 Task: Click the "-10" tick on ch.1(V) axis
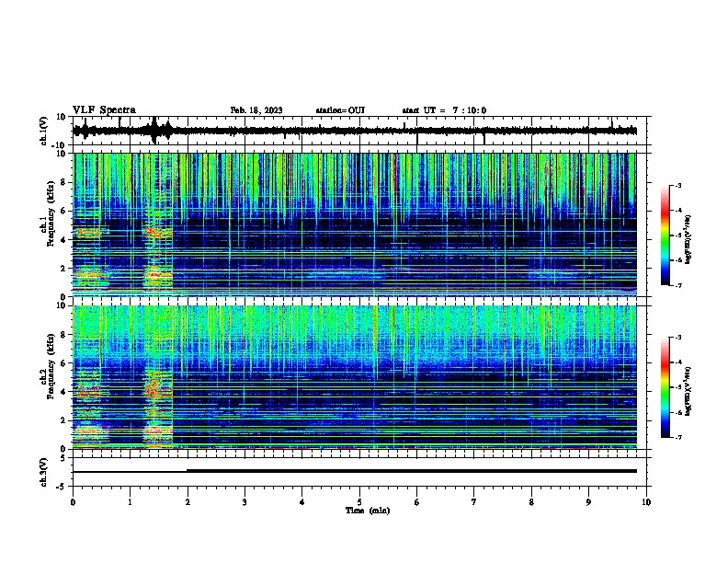[x=60, y=145]
